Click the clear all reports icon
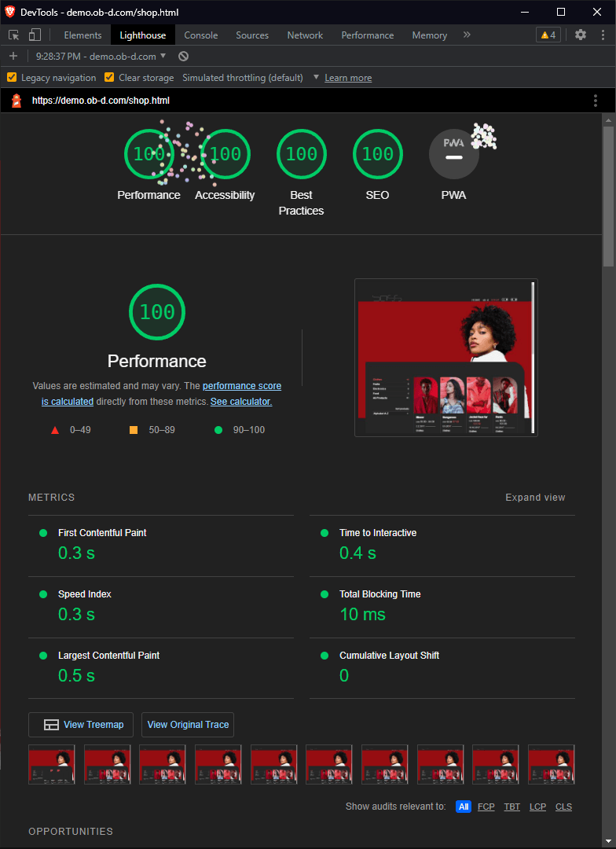The height and width of the screenshot is (849, 616). (184, 57)
